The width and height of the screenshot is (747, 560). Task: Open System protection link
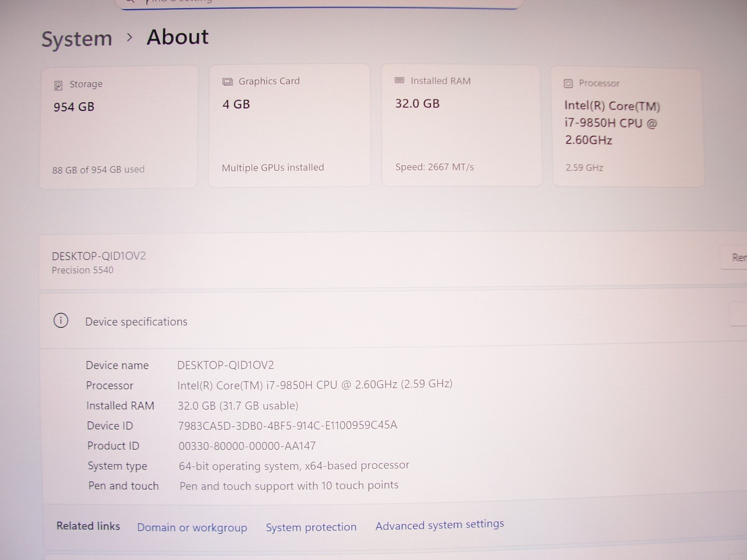(x=311, y=527)
